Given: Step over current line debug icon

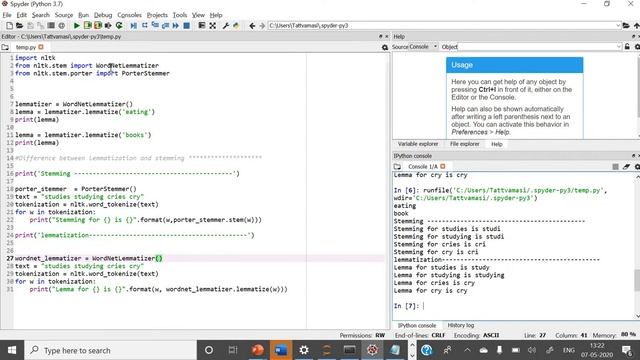Looking at the screenshot, I should tap(144, 26).
